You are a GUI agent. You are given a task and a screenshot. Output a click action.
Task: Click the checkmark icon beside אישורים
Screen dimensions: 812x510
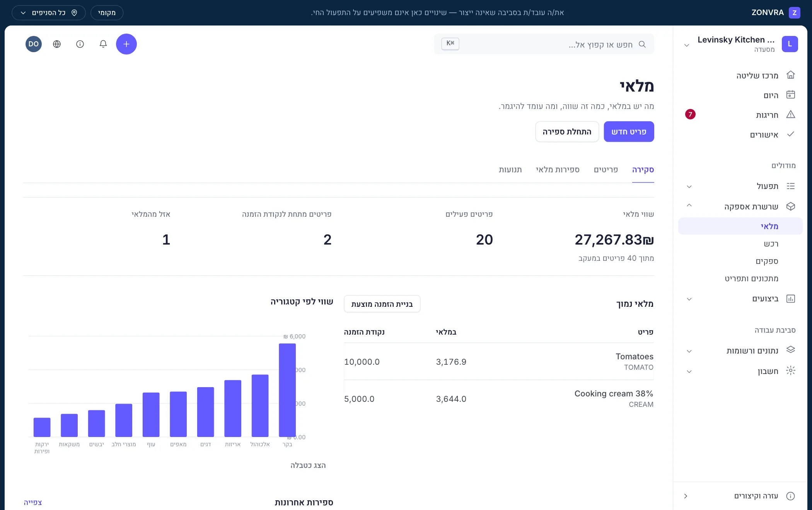click(791, 134)
